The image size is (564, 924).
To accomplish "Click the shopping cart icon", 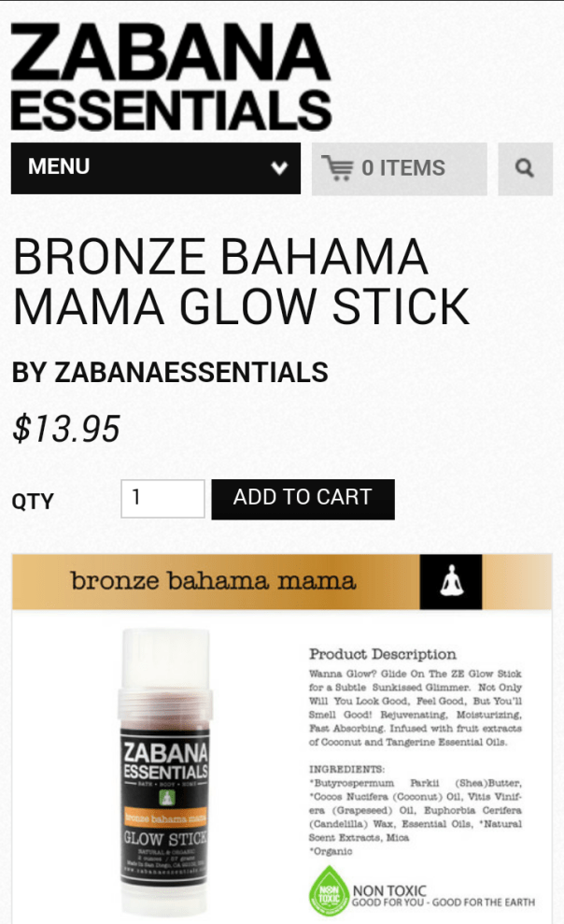I will coord(337,168).
